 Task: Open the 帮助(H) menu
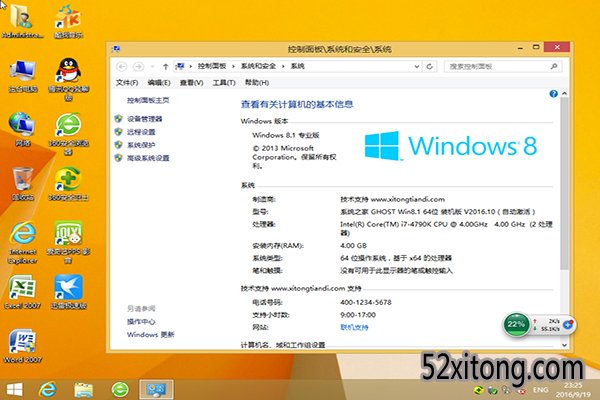257,83
